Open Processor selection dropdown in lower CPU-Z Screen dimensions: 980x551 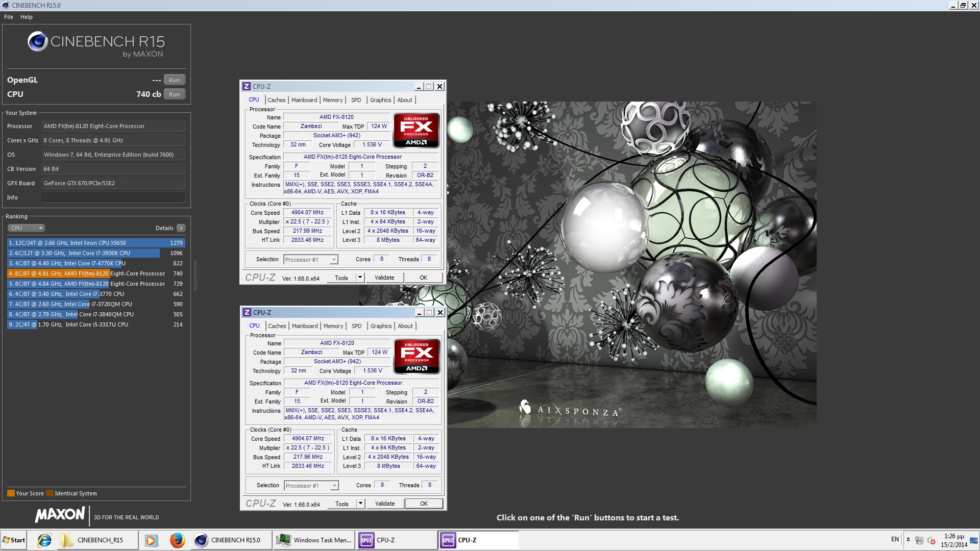tap(311, 486)
